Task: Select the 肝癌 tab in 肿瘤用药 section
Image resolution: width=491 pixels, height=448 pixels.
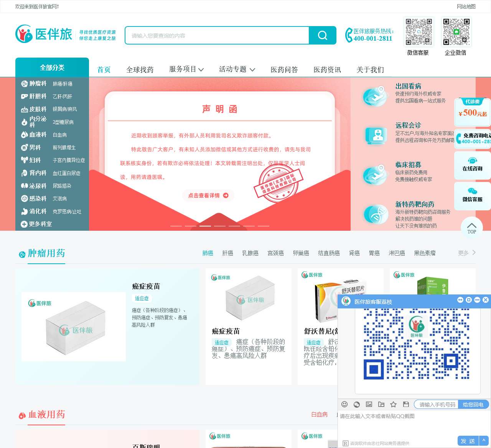Action: pyautogui.click(x=227, y=253)
